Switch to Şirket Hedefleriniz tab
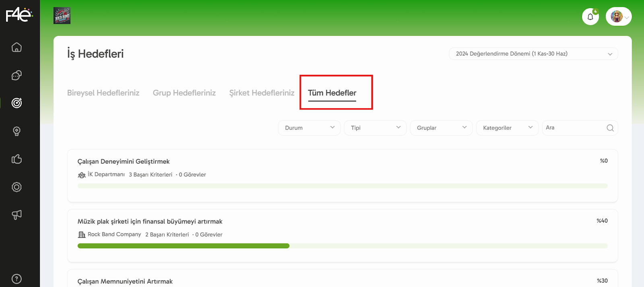644x287 pixels. (x=262, y=93)
